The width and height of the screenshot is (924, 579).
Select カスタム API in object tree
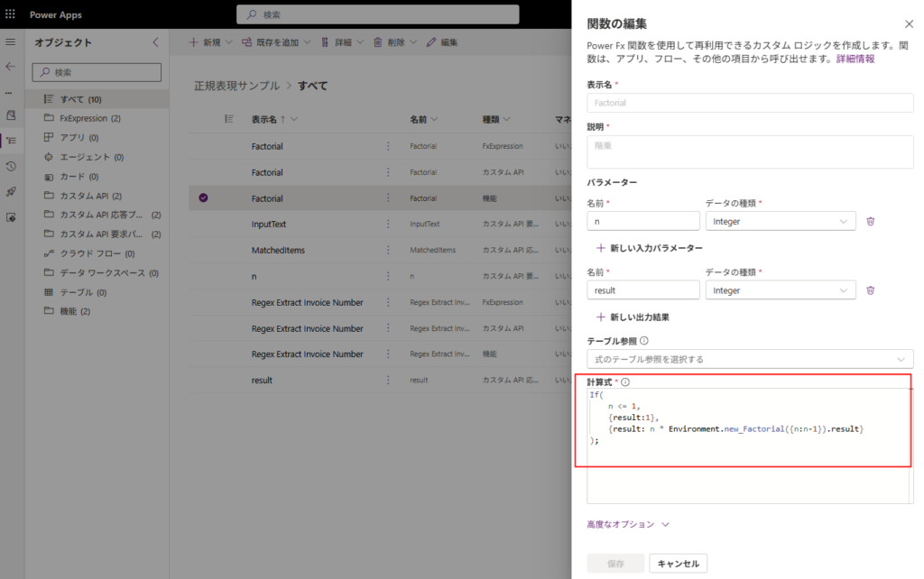click(x=90, y=196)
